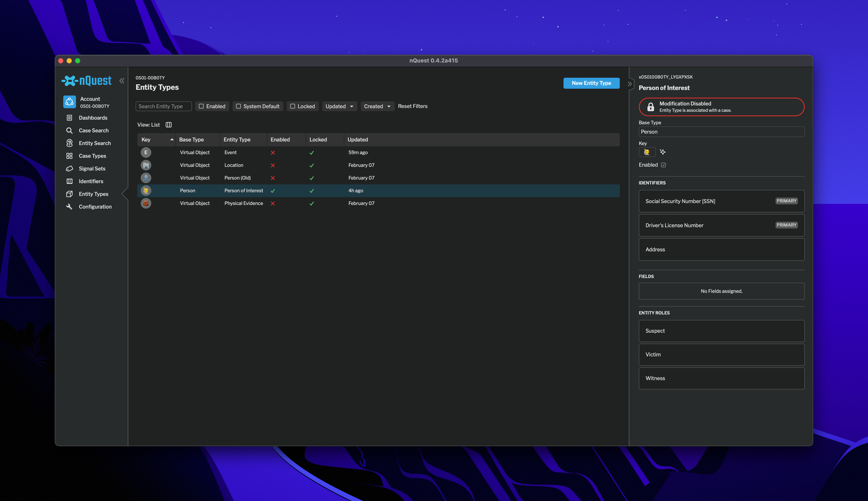868x501 pixels.
Task: Open Entity Search in sidebar
Action: (x=94, y=143)
